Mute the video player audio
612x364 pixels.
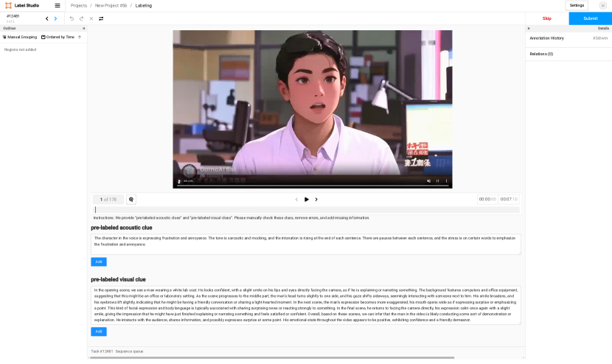click(428, 181)
